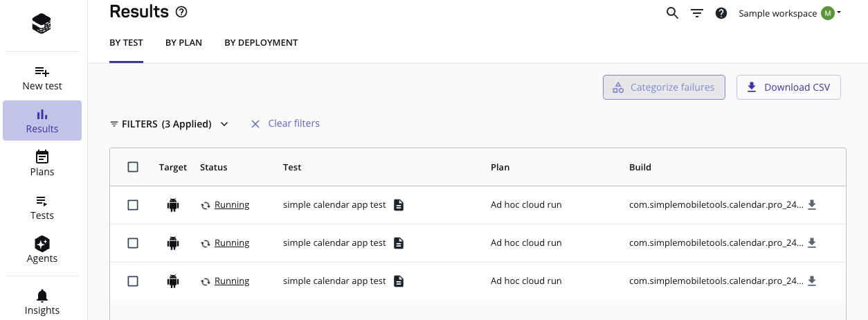Click build name text in third row

click(x=716, y=281)
